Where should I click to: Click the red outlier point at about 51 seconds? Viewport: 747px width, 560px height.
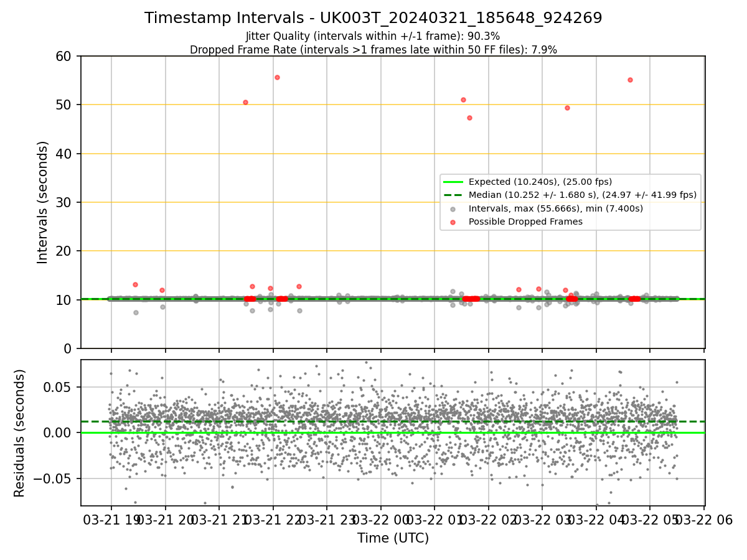click(x=463, y=100)
